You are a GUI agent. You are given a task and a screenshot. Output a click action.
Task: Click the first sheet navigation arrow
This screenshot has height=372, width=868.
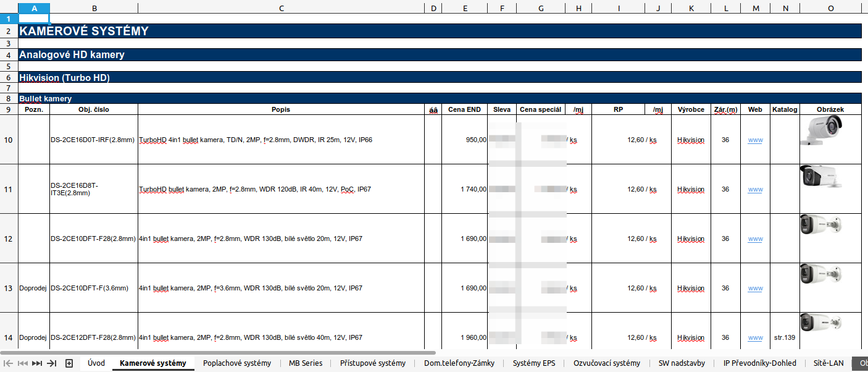(x=9, y=363)
